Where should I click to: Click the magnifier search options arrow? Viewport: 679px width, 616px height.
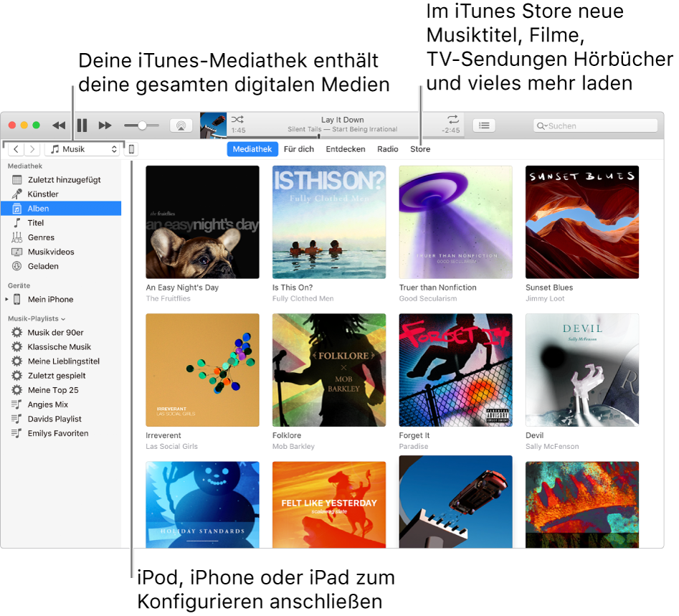[x=542, y=125]
